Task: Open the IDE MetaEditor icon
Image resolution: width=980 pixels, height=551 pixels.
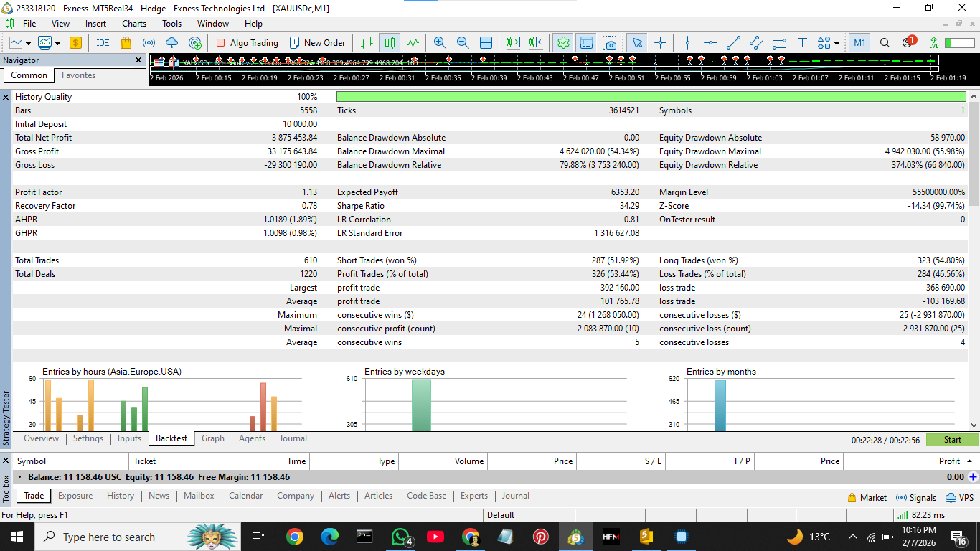Action: (x=103, y=43)
